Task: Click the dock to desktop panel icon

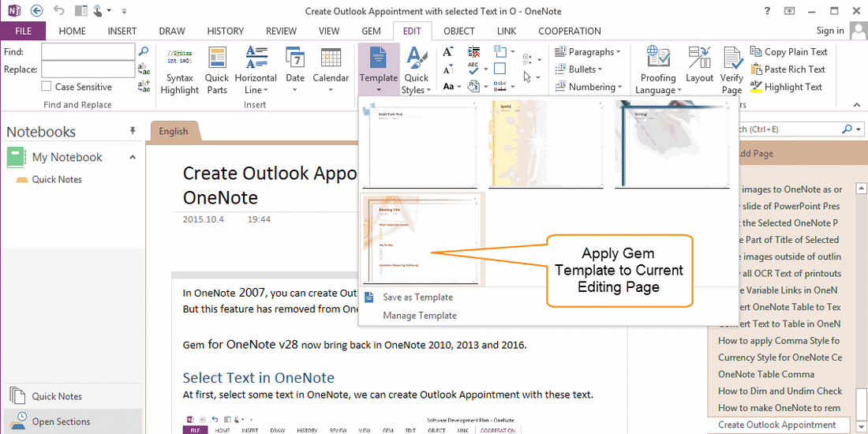Action: point(80,10)
